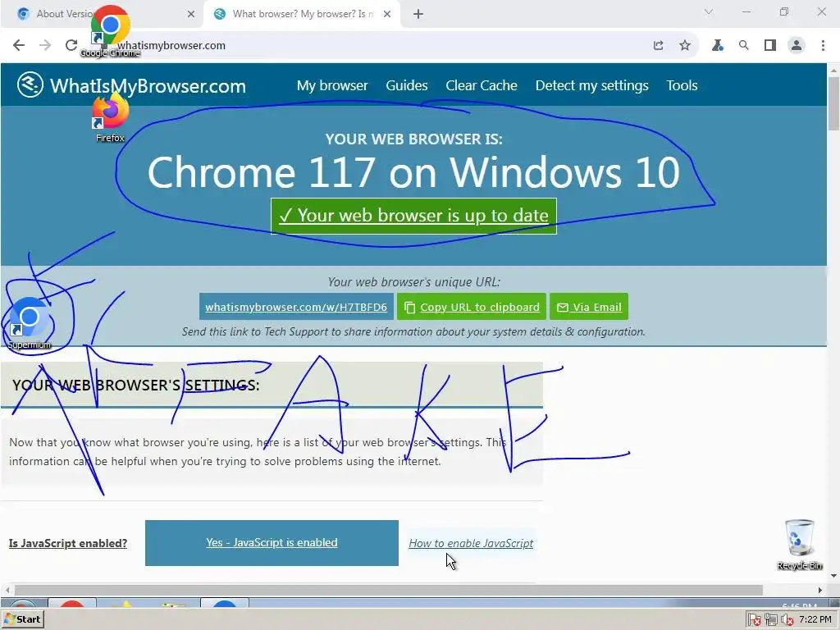Viewport: 840px width, 630px height.
Task: Open the whatismybrowser.com/w/H7TBFD6 link
Action: coord(296,307)
